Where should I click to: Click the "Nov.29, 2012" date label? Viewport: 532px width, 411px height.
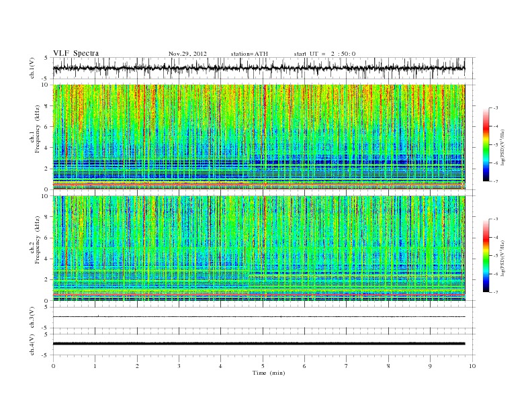[x=187, y=54]
